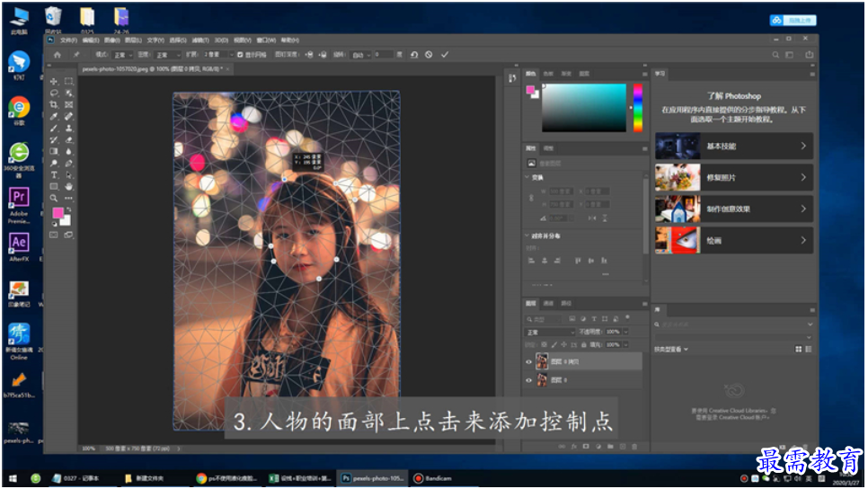Screen dimensions: 868x489
Task: Hide the bottom Layer 0 eye icon
Action: [528, 380]
